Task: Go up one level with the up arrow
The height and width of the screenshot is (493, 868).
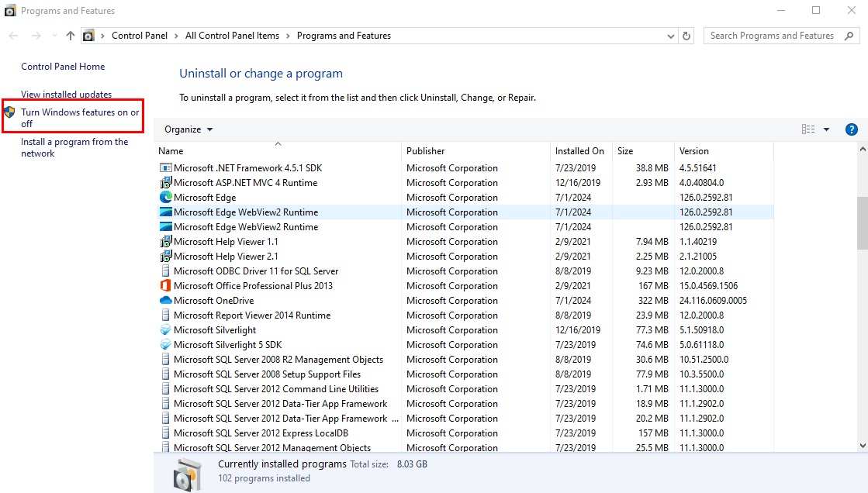Action: pyautogui.click(x=71, y=36)
